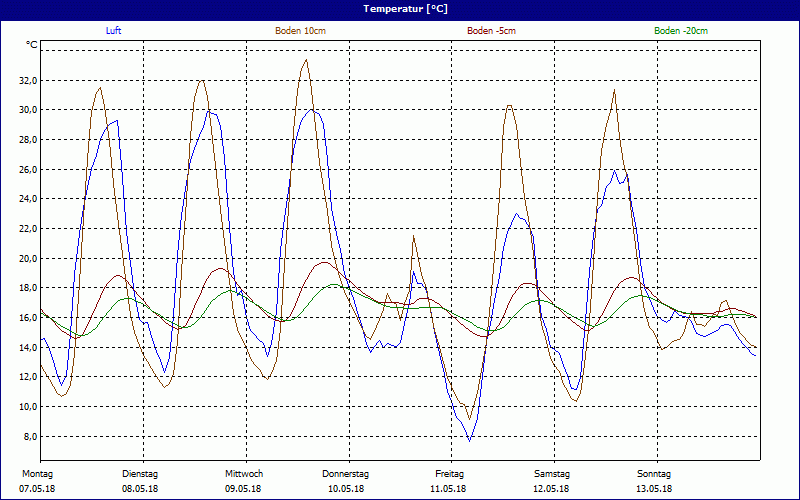Click the 'Donnerstag' day label
The height and width of the screenshot is (500, 800).
345,474
